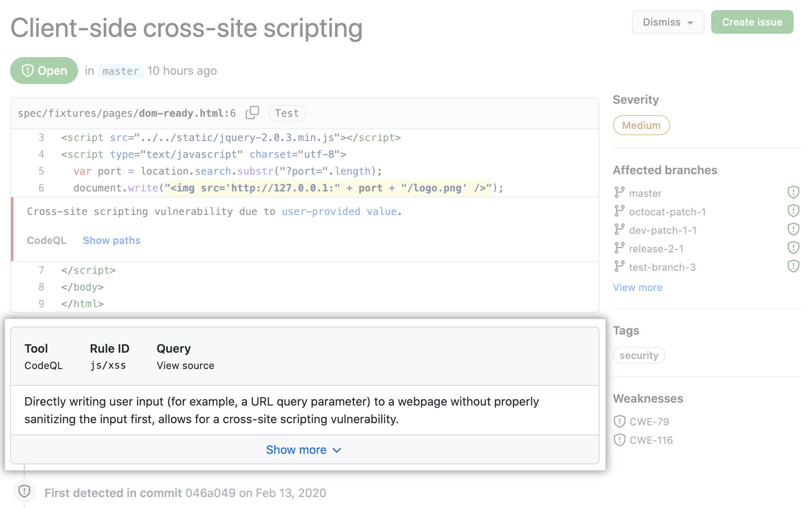Select master in Affected branches list
Viewport: 812px width, 508px height.
coord(645,194)
